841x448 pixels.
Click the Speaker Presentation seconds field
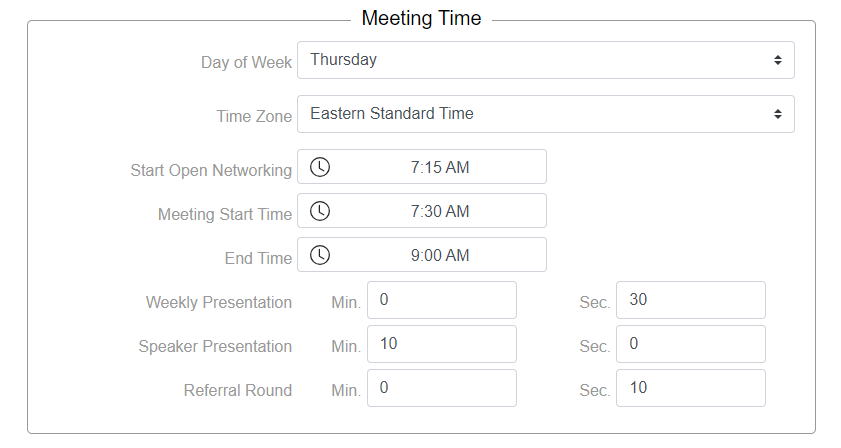(690, 344)
